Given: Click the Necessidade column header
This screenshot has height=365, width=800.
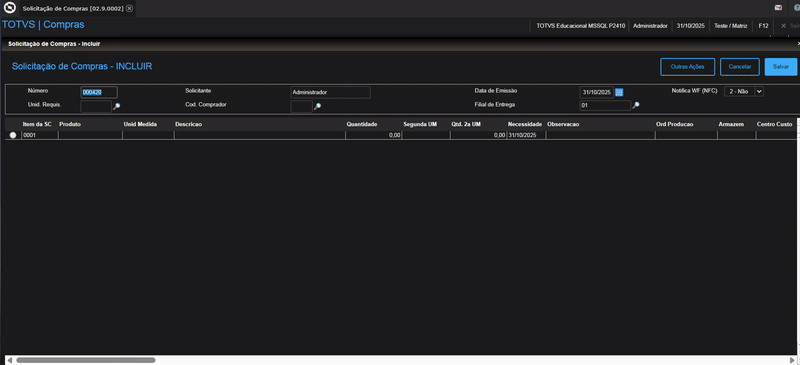Looking at the screenshot, I should [524, 124].
